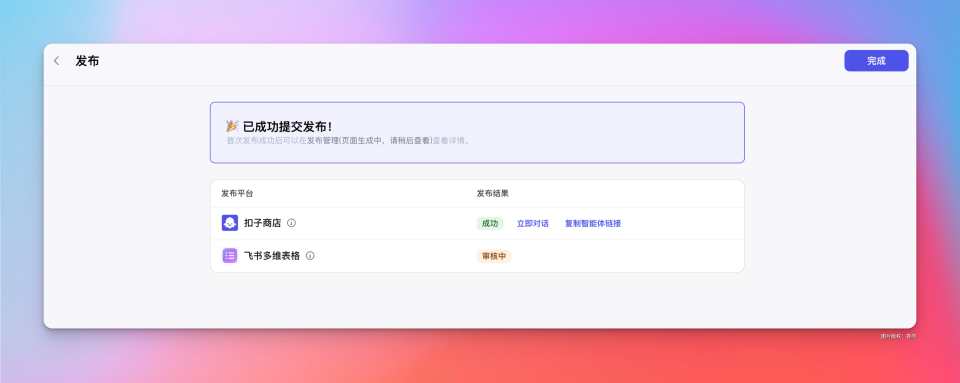Select the 扣子商店 row label
960x383 pixels.
coord(263,223)
